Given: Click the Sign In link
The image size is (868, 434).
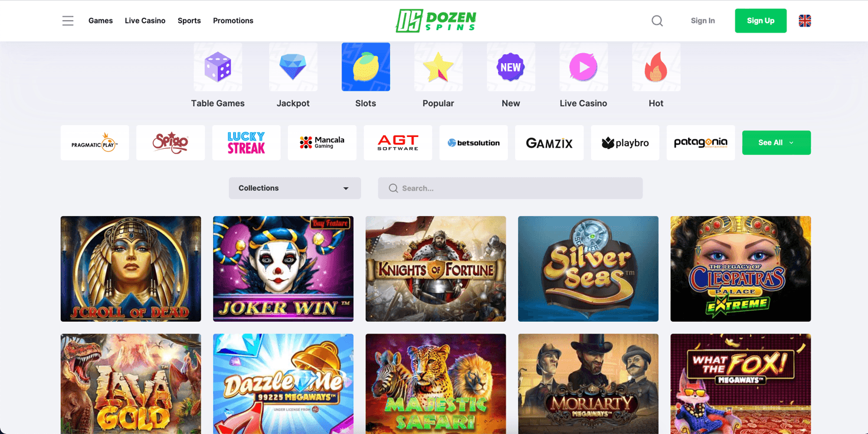Looking at the screenshot, I should [703, 21].
